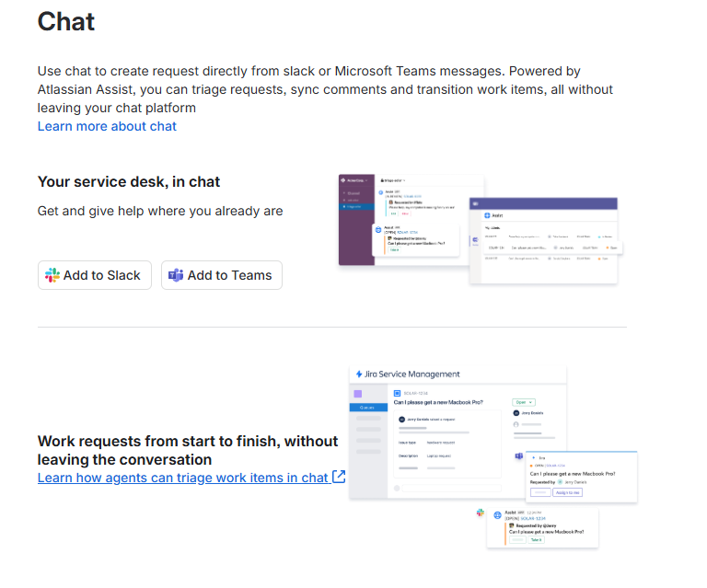Click the Work requests from start to finish heading
This screenshot has height=588, width=707.
pyautogui.click(x=188, y=450)
